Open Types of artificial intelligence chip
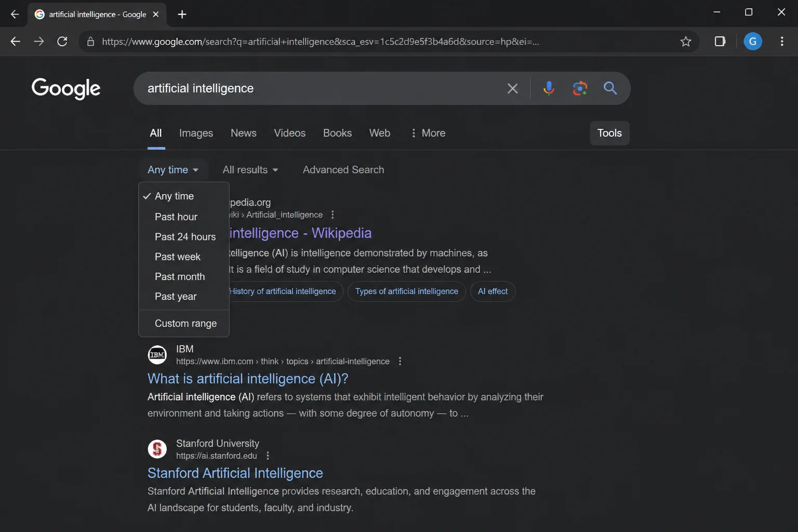 407,291
